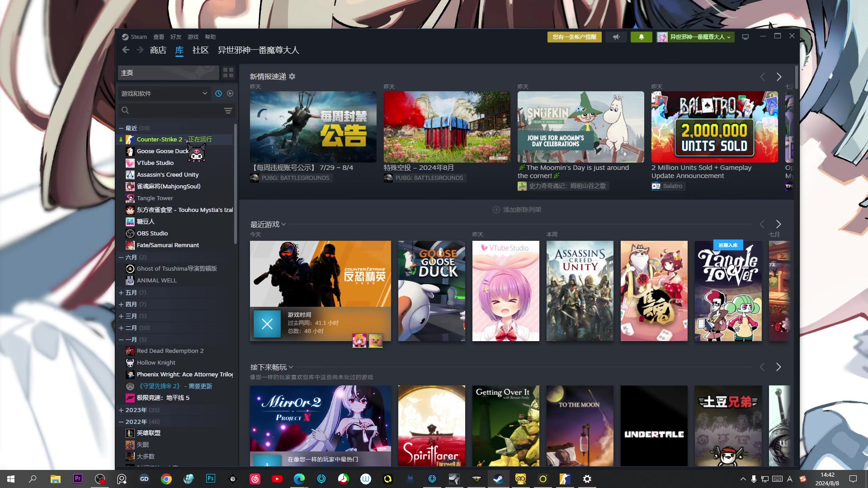Open the 好友 menu
Screen dimensions: 868x488
pyautogui.click(x=176, y=37)
